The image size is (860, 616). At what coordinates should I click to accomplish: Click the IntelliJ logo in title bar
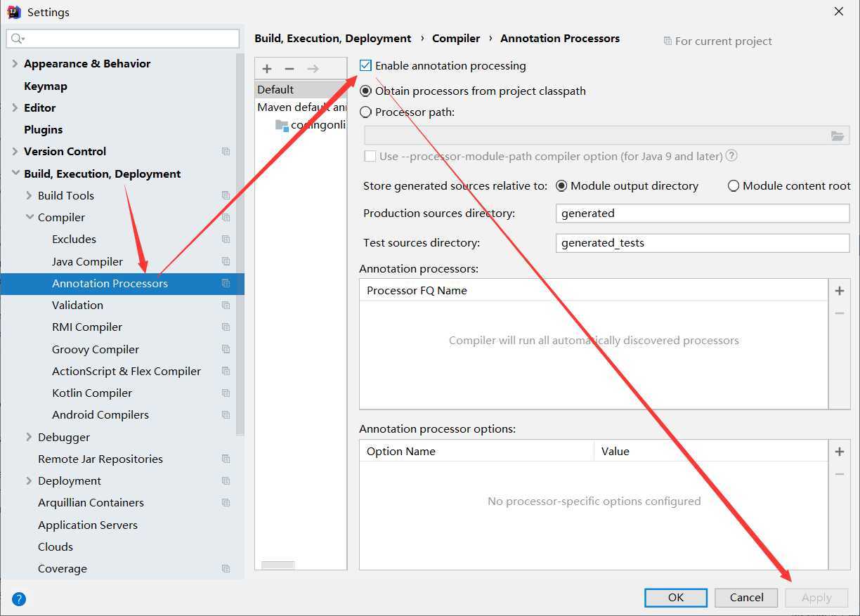coord(13,12)
